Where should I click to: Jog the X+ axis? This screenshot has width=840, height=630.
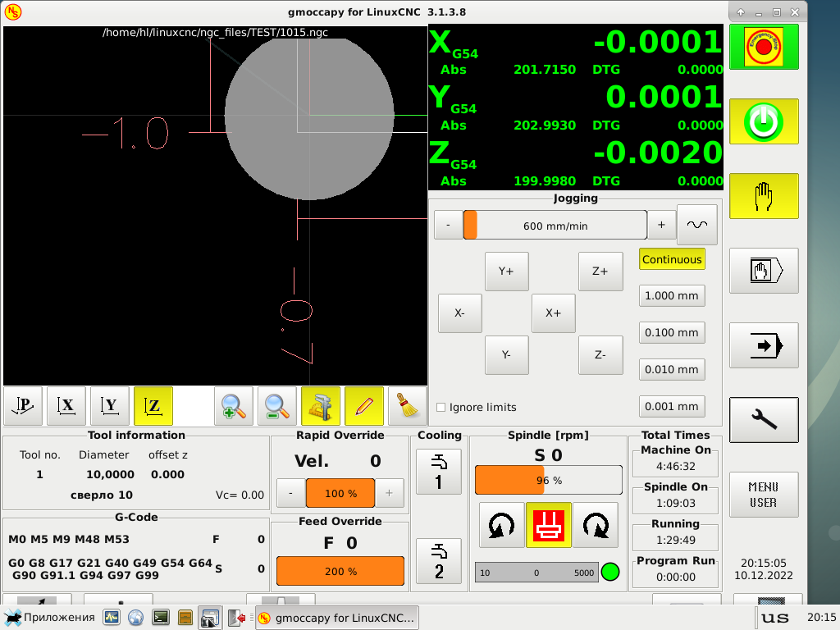[554, 313]
